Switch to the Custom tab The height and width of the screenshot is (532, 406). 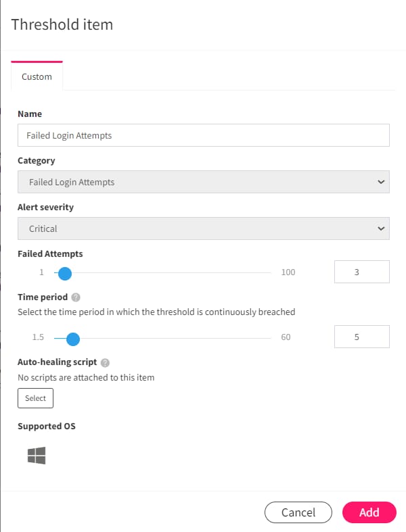click(37, 76)
